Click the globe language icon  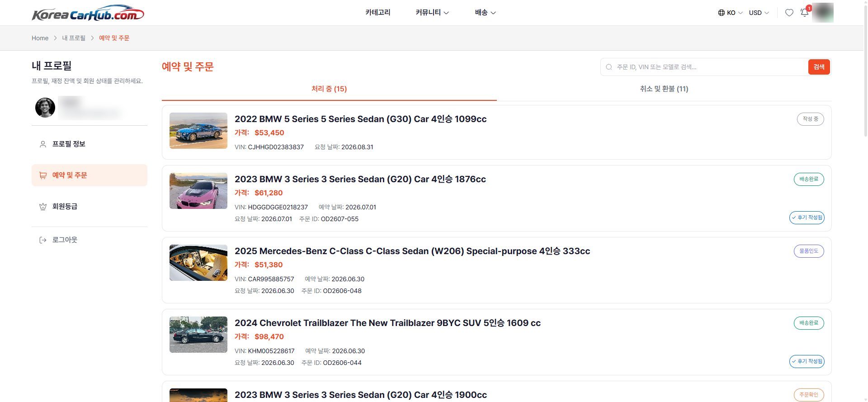click(721, 13)
